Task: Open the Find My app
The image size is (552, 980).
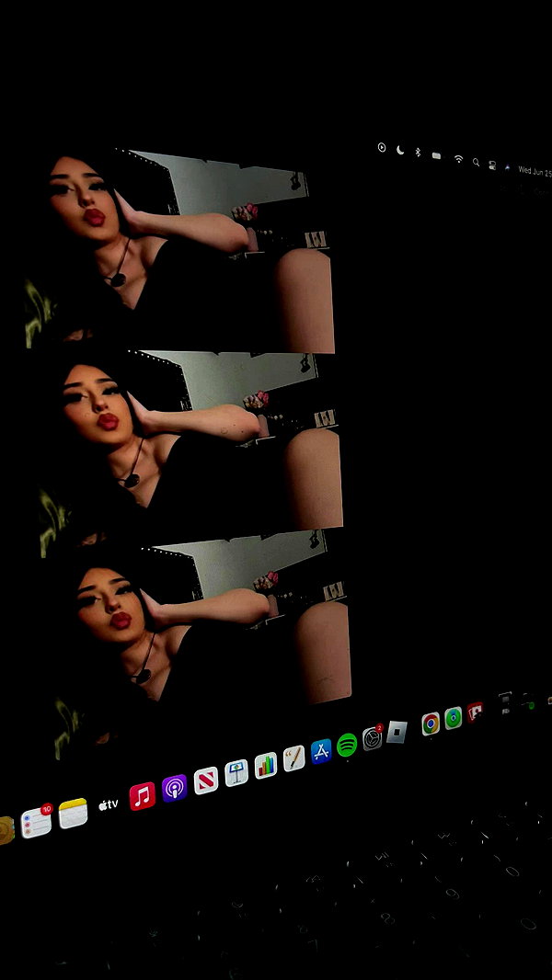Action: (x=454, y=717)
